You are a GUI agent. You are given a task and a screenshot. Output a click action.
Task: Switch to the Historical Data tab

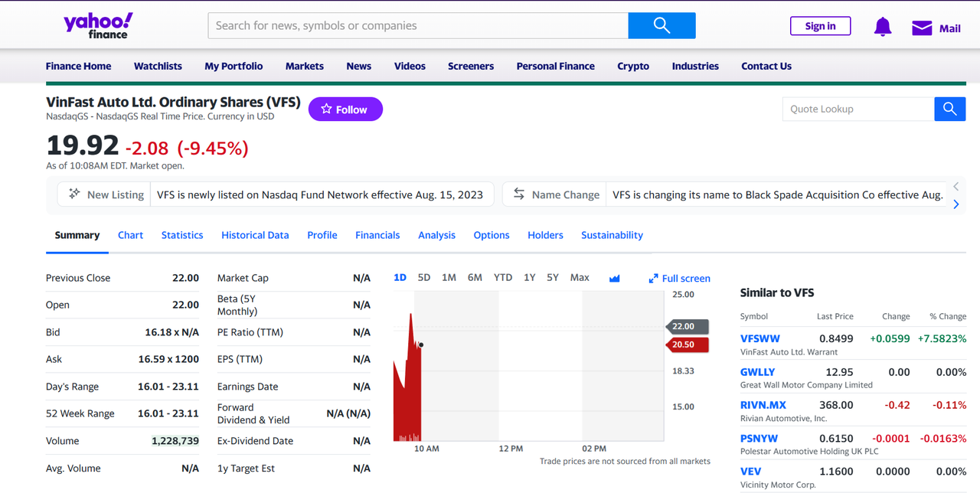point(255,235)
